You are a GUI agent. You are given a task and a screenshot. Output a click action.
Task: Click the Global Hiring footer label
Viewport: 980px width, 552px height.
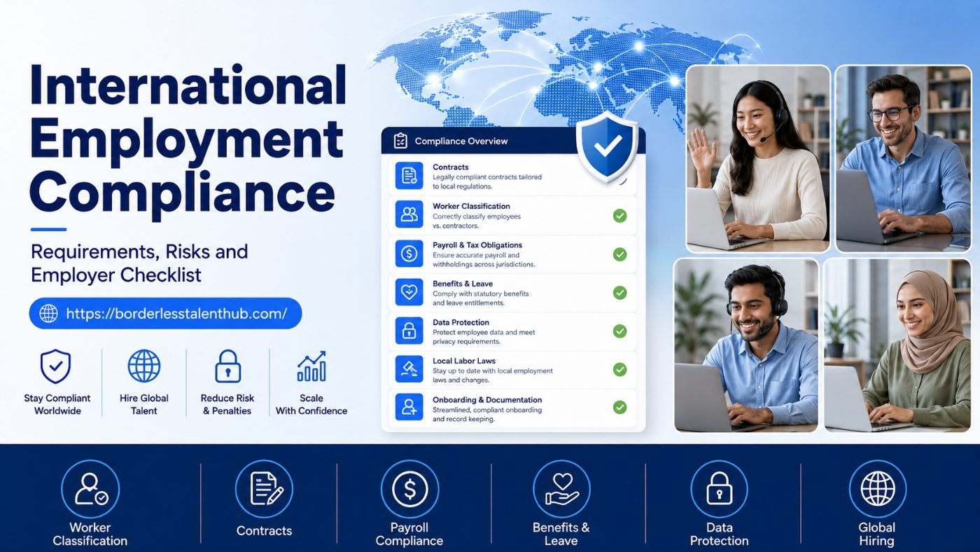click(877, 534)
